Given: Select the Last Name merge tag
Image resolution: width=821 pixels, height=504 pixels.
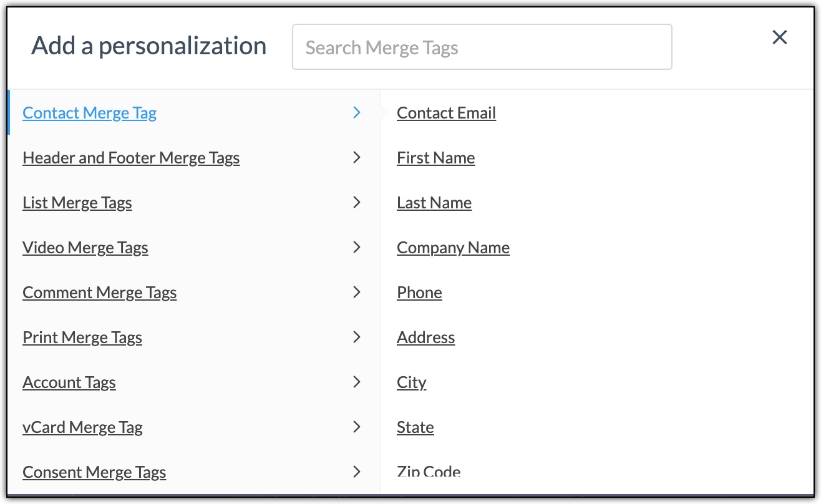Looking at the screenshot, I should [x=434, y=203].
